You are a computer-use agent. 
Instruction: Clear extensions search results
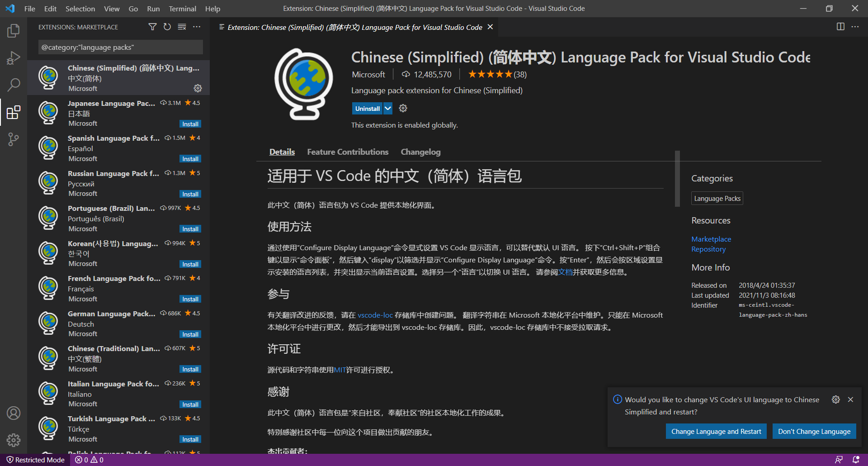pyautogui.click(x=182, y=27)
